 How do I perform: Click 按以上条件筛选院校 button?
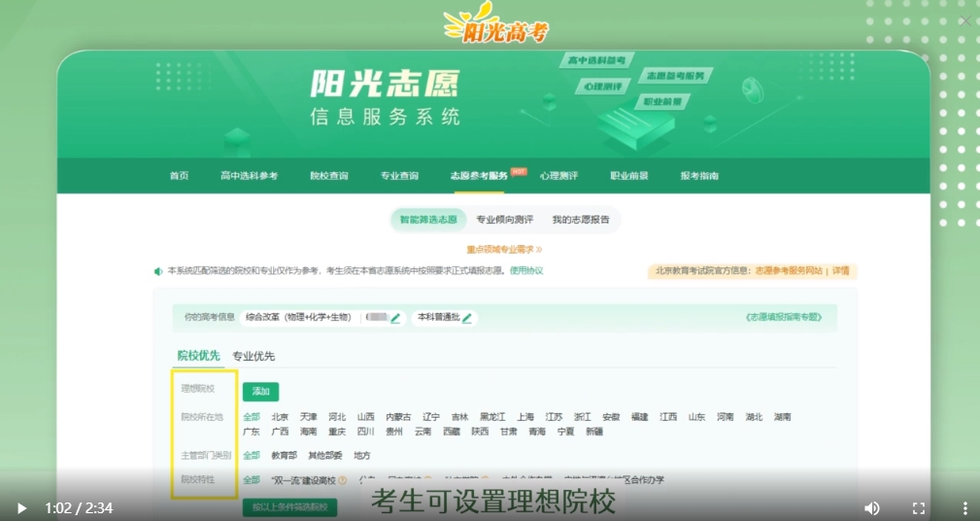pyautogui.click(x=290, y=507)
